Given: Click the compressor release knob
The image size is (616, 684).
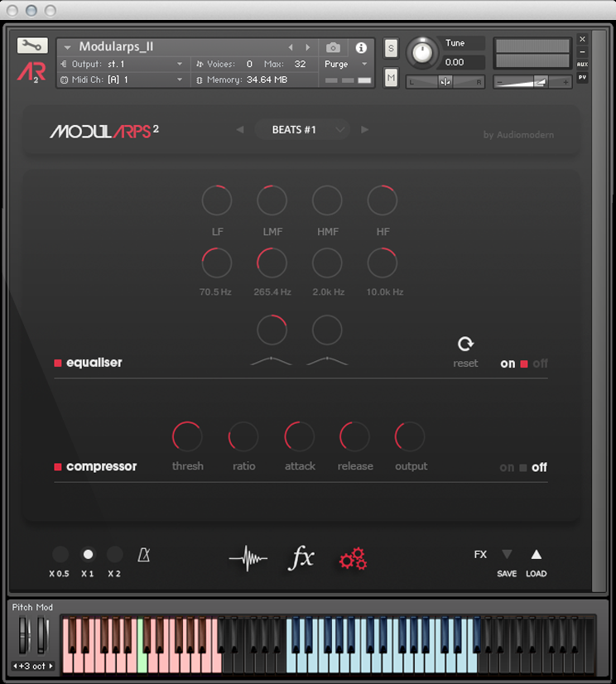Looking at the screenshot, I should (354, 436).
